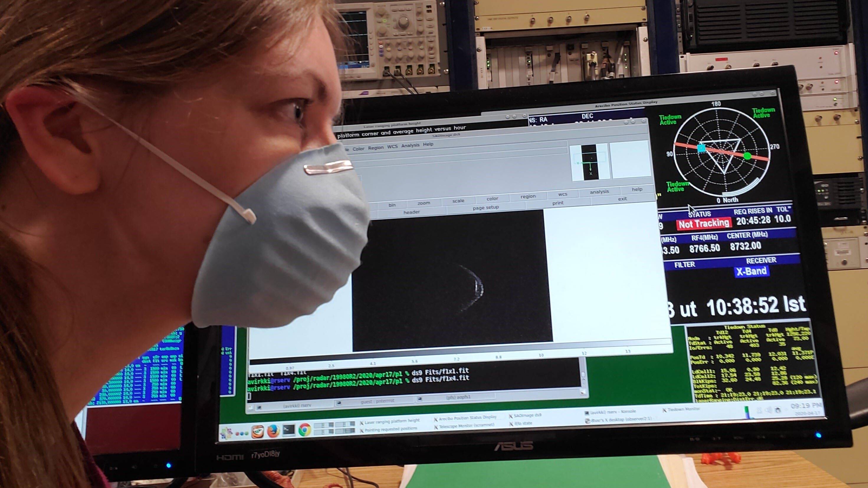868x488 pixels.
Task: Open the Firefox browser icon
Action: [273, 431]
